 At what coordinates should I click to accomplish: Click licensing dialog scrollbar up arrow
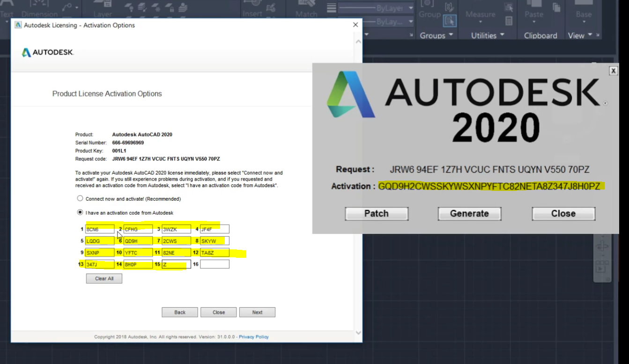pos(359,42)
